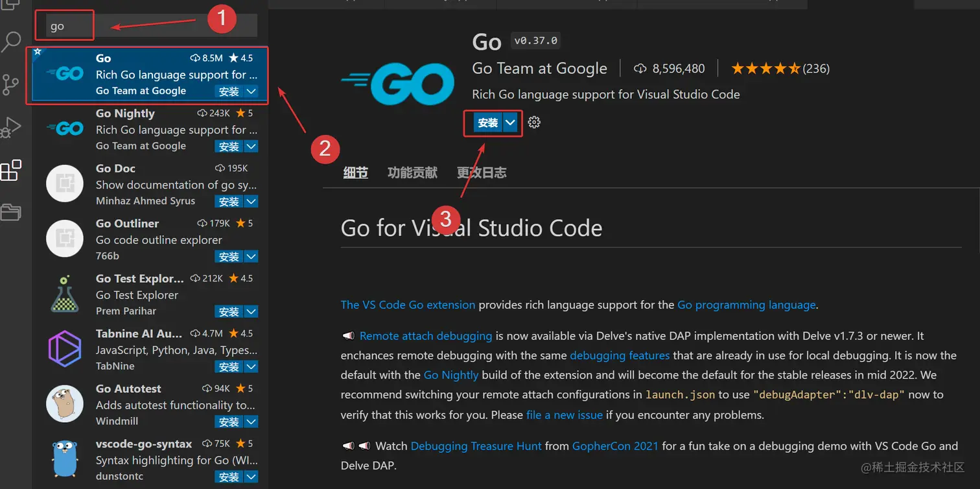
Task: Click the Go Nightly extension logo
Action: (x=65, y=128)
